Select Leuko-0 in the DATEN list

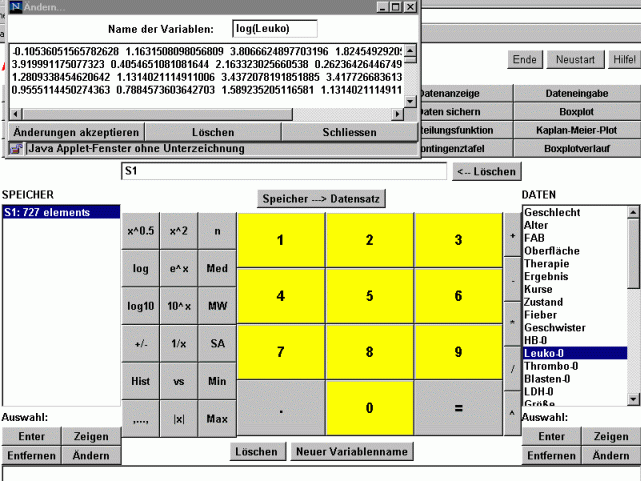[x=574, y=352]
